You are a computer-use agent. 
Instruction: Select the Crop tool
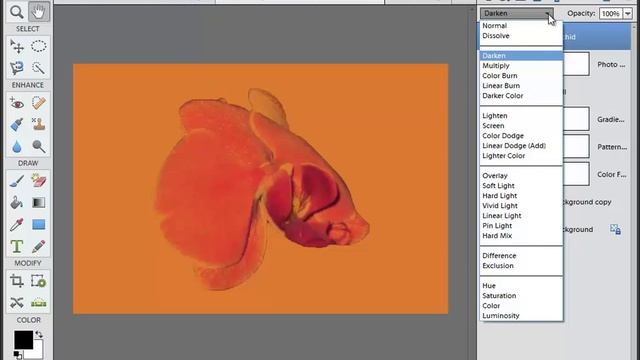tap(17, 281)
